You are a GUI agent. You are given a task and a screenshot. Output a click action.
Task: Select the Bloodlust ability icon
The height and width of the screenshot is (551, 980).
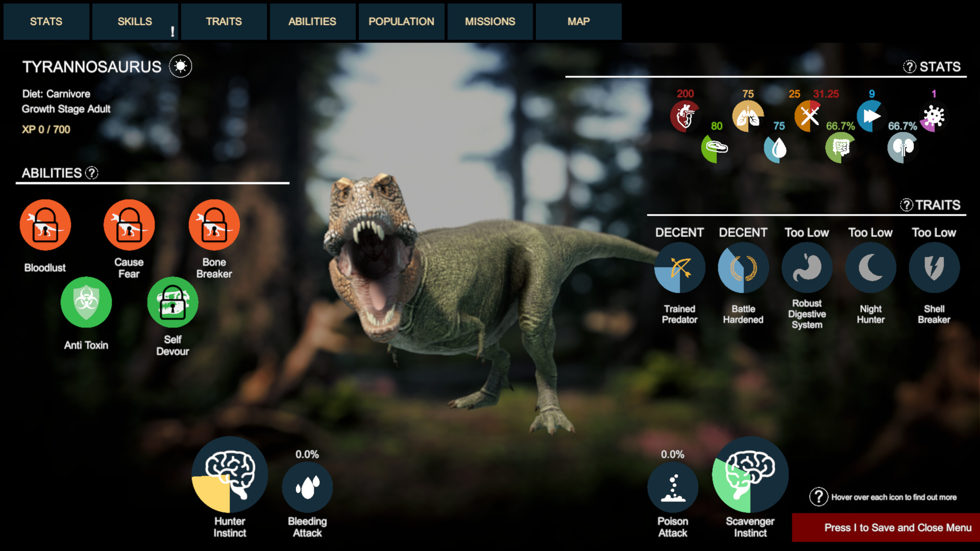pos(45,224)
